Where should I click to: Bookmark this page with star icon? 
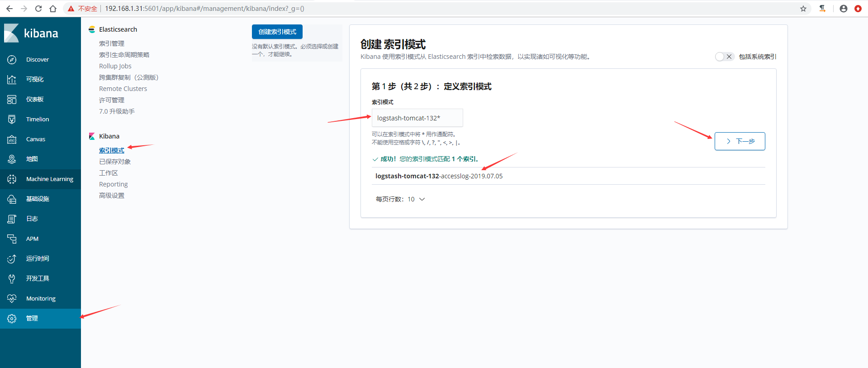click(803, 9)
